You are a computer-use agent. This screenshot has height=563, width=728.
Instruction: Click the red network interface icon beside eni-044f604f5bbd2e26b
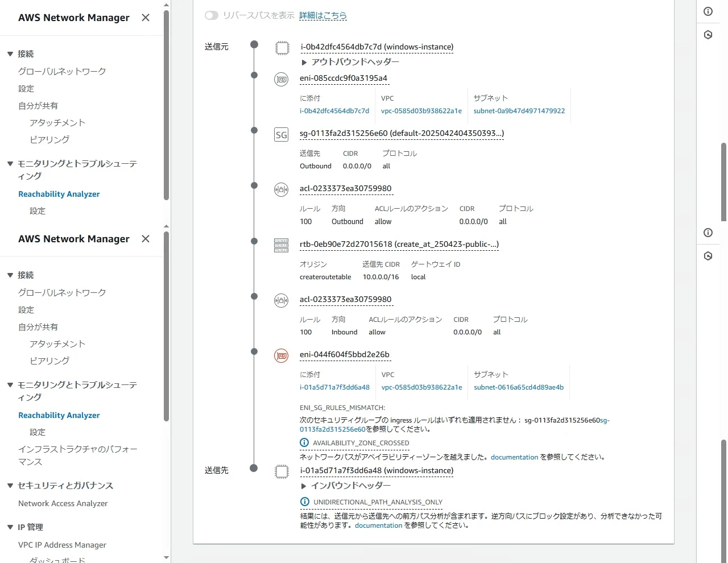coord(282,356)
